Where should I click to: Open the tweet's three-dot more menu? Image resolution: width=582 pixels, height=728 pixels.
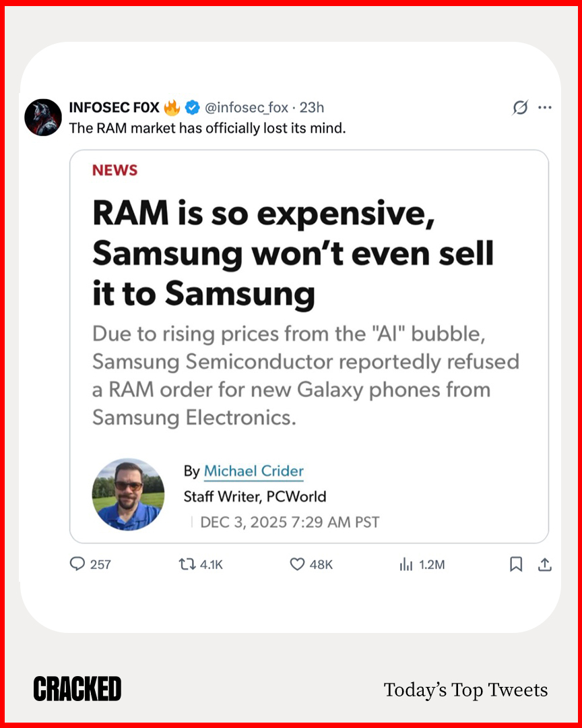tap(545, 107)
